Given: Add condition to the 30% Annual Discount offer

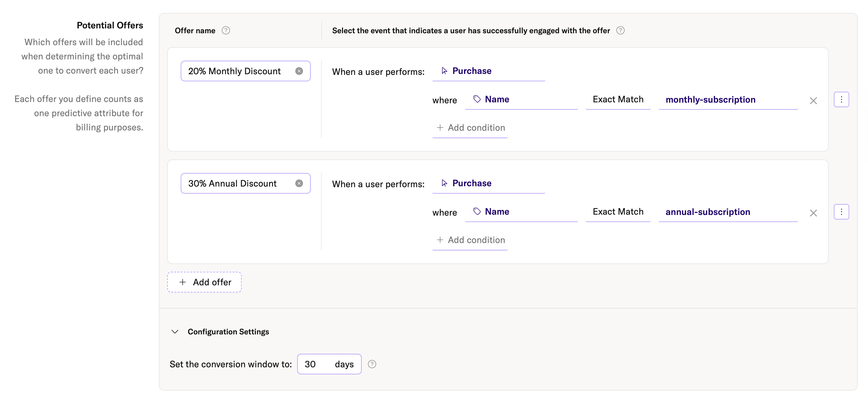Looking at the screenshot, I should click(470, 239).
